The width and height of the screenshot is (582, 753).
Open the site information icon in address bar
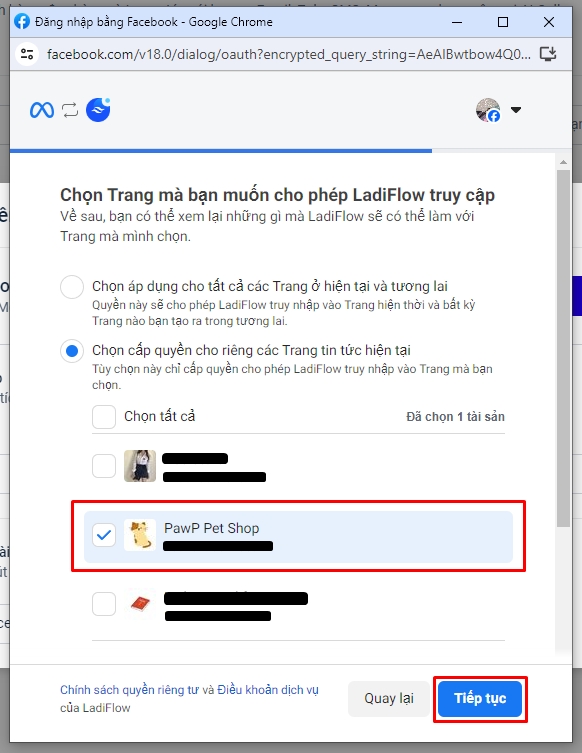(x=27, y=54)
